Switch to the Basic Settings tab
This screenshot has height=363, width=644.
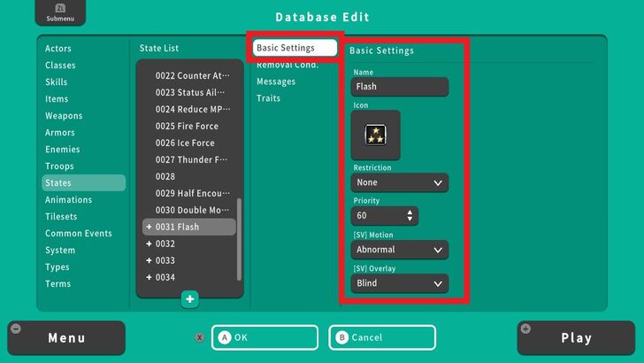pyautogui.click(x=295, y=48)
